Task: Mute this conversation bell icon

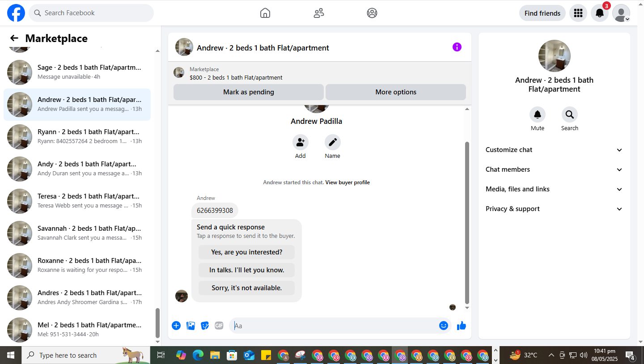Action: point(538,114)
